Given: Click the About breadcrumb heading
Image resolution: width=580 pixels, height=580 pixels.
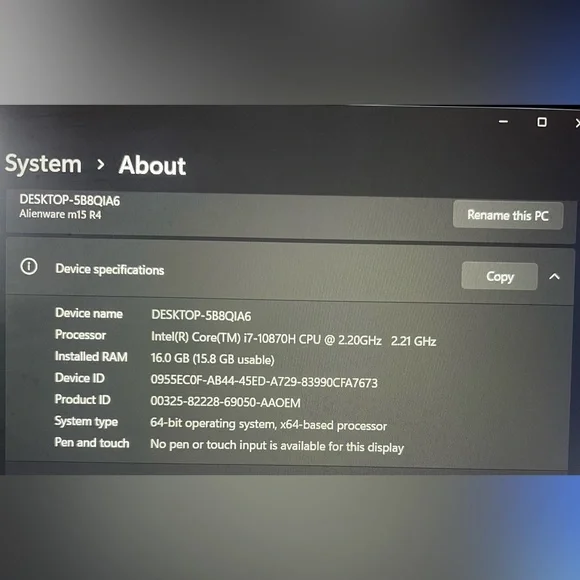Looking at the screenshot, I should tap(152, 165).
